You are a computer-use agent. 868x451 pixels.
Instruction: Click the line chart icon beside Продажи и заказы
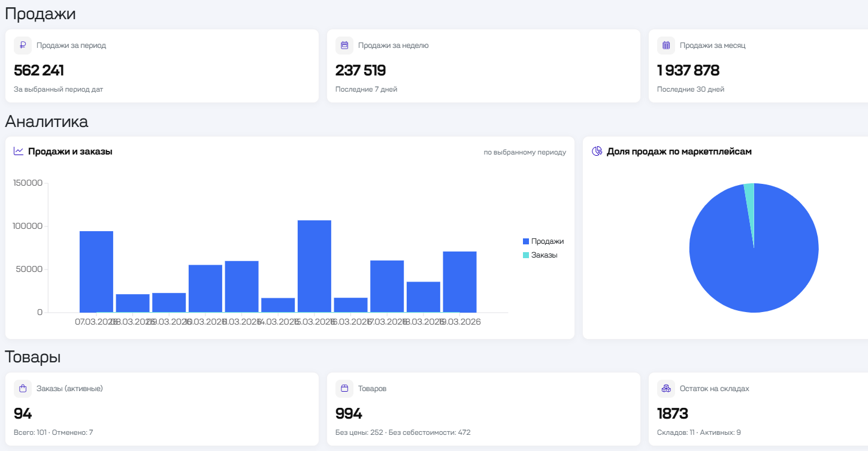19,152
